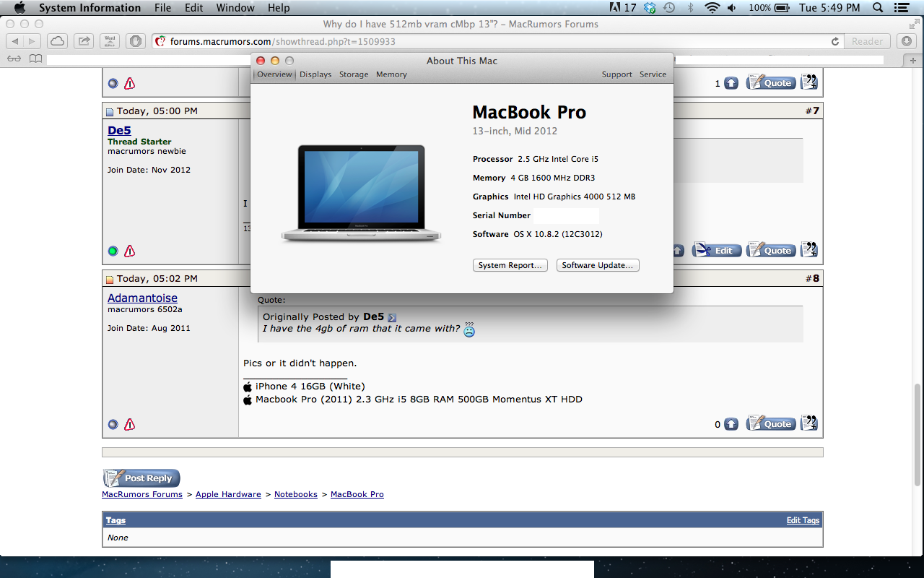Show bookmarks book icon
Screen dimensions: 924x578
(35, 59)
